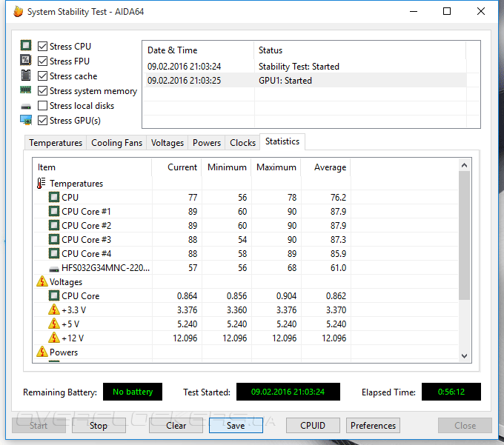Click the warning icon beside Voltages
Viewport: 504px width, 445px height.
(42, 281)
